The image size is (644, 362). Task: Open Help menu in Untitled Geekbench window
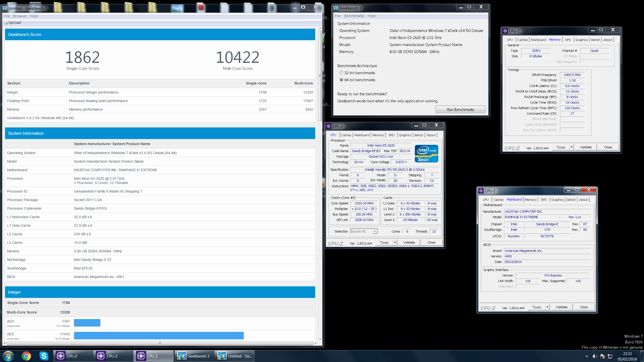point(34,16)
